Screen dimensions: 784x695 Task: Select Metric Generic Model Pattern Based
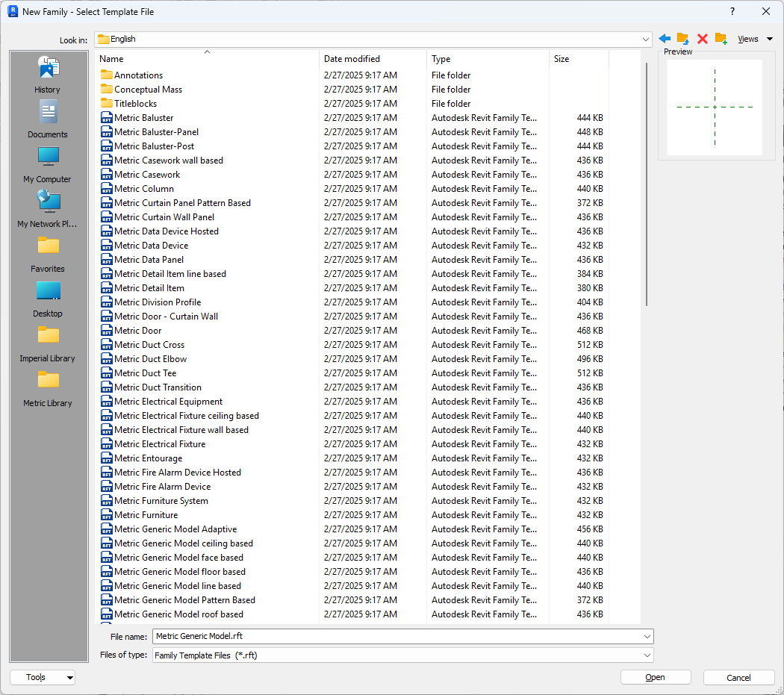[184, 600]
